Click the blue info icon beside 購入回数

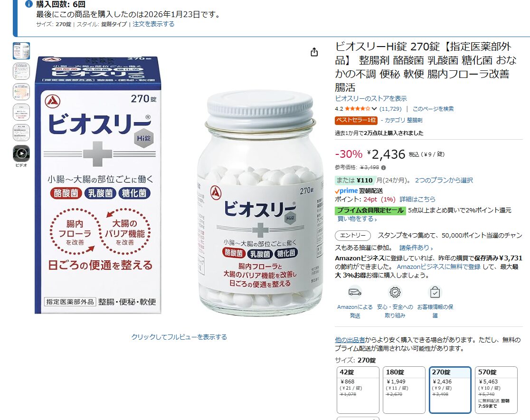[28, 4]
